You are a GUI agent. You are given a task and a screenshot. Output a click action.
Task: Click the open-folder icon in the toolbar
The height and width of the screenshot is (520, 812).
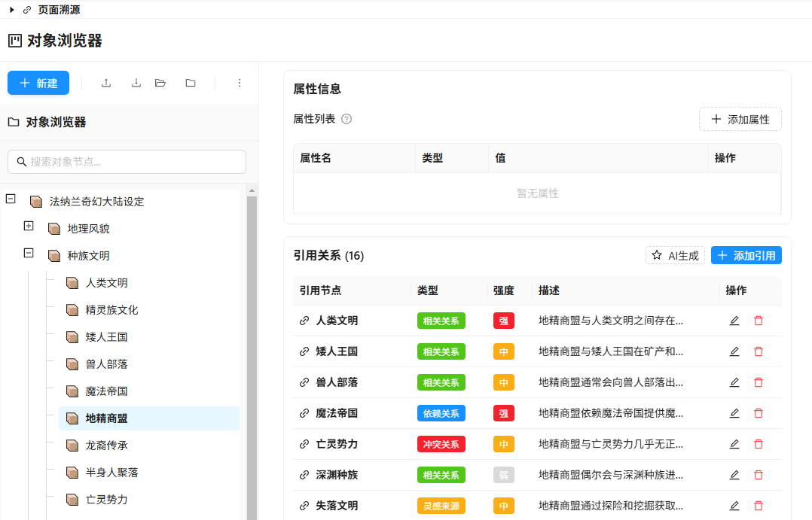160,83
